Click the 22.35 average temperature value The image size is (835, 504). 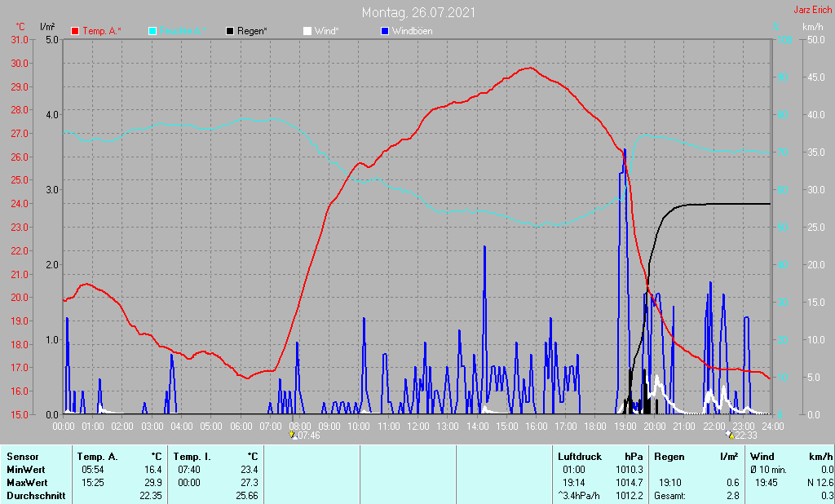[x=151, y=496]
